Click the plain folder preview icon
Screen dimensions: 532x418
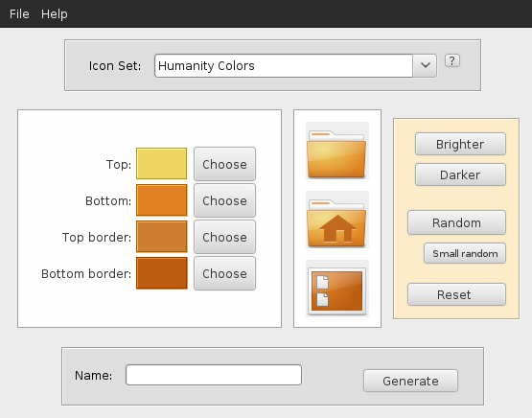tap(337, 151)
